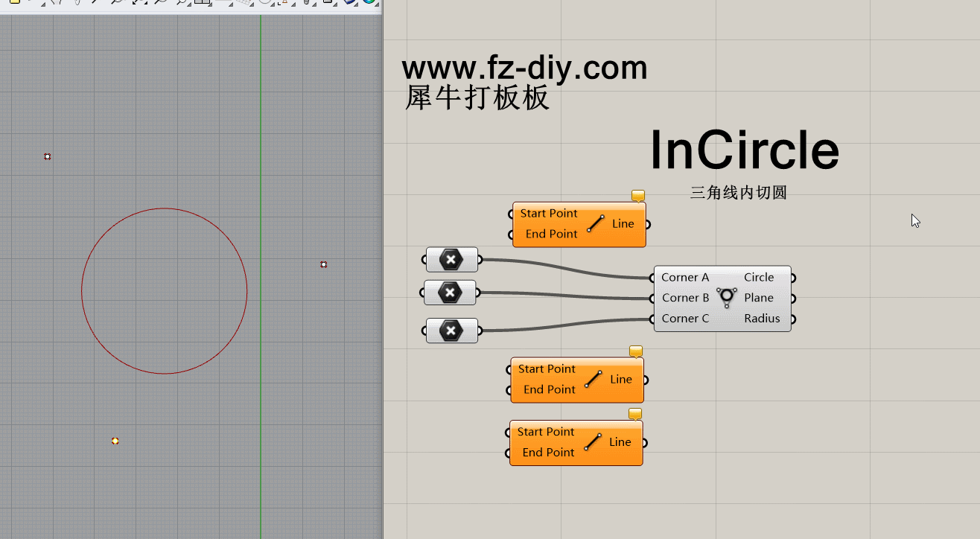Screen dimensions: 980x539
Task: Select the InCircle component's center icon
Action: point(727,298)
